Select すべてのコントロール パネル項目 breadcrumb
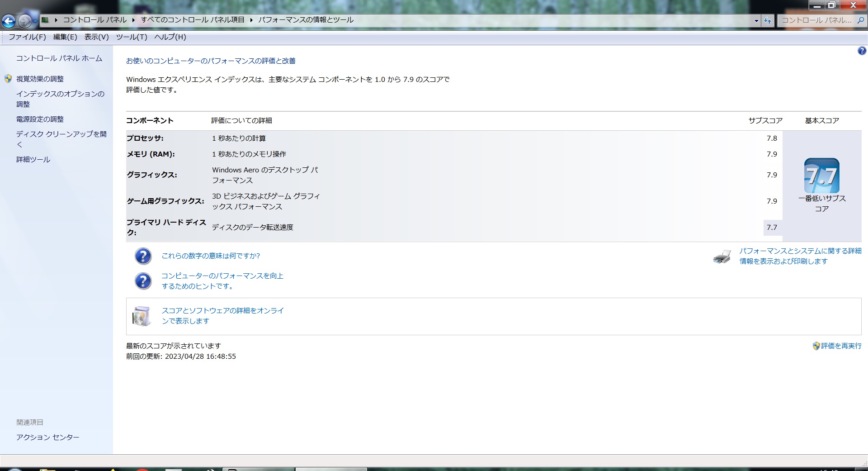Image resolution: width=868 pixels, height=471 pixels. [x=193, y=20]
